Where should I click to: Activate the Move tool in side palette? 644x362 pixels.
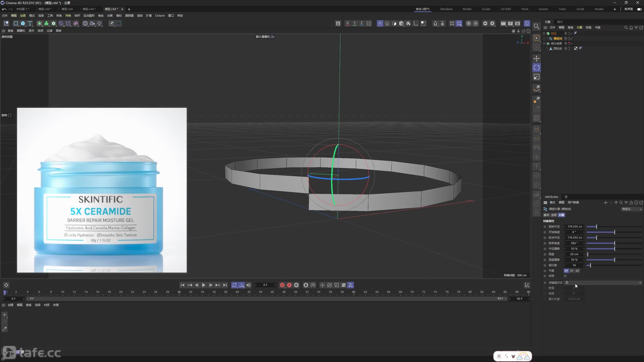(537, 59)
